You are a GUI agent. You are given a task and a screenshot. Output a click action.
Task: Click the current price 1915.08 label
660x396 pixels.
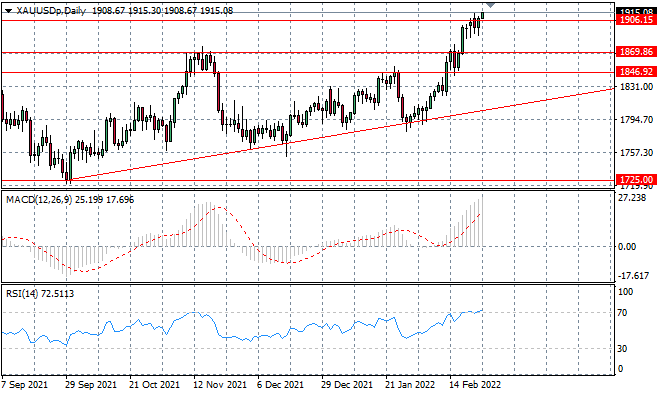[x=636, y=12]
